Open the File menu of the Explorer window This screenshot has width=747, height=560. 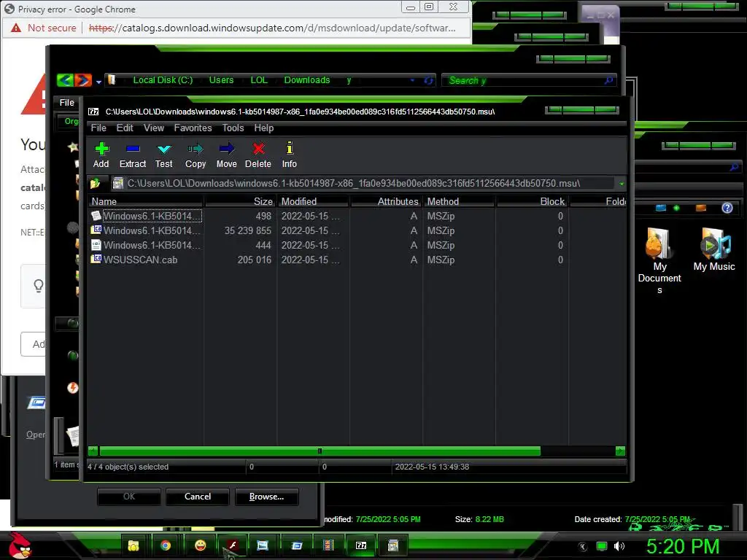(x=66, y=102)
